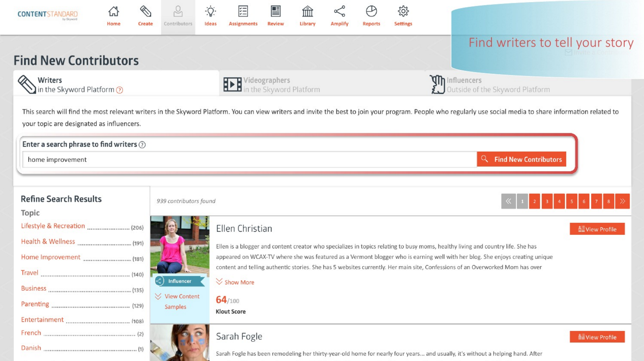
Task: Click the Influencer badge on Ellen's card
Action: pos(180,281)
